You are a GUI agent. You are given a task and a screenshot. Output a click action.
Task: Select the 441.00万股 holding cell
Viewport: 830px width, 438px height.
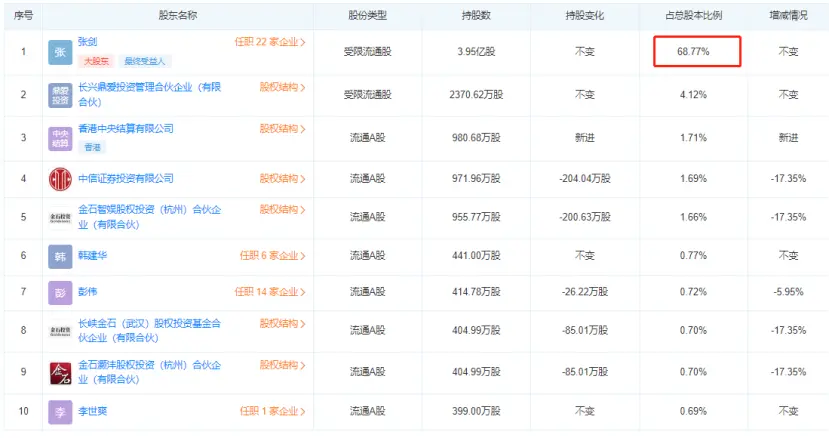point(476,255)
